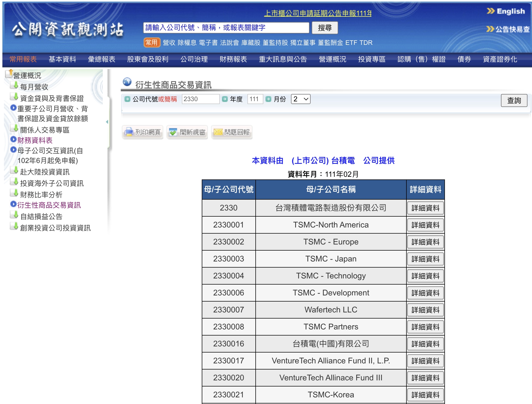Click the arrow icon beside 自結損益公告

14,215
